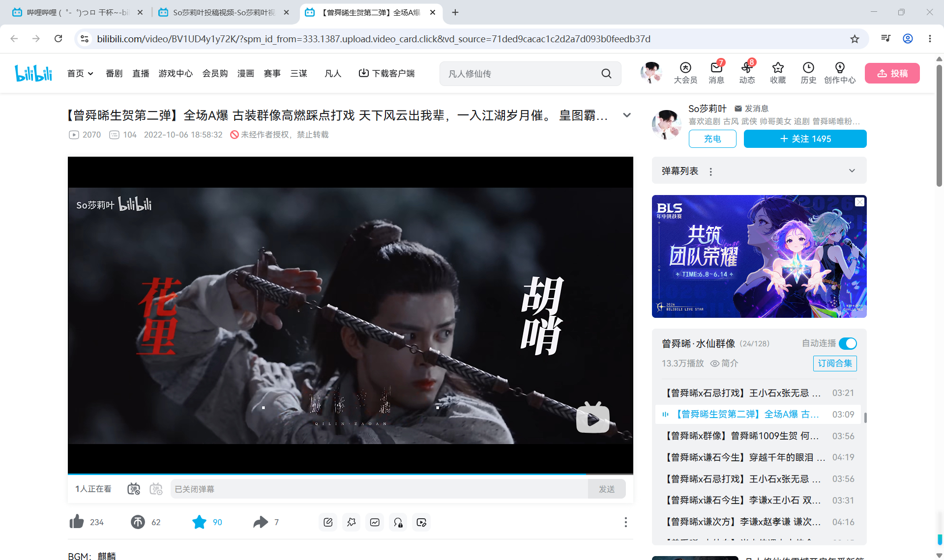
Task: Open 历史 history clock icon
Action: coord(808,73)
